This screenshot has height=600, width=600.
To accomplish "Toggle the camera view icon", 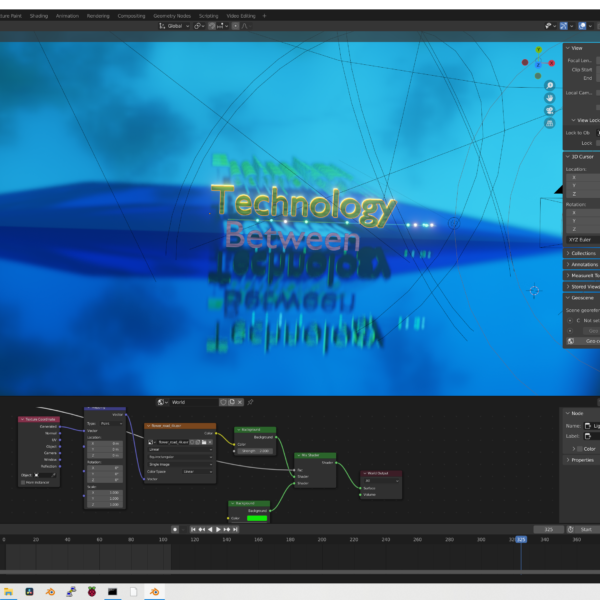I will (x=550, y=110).
